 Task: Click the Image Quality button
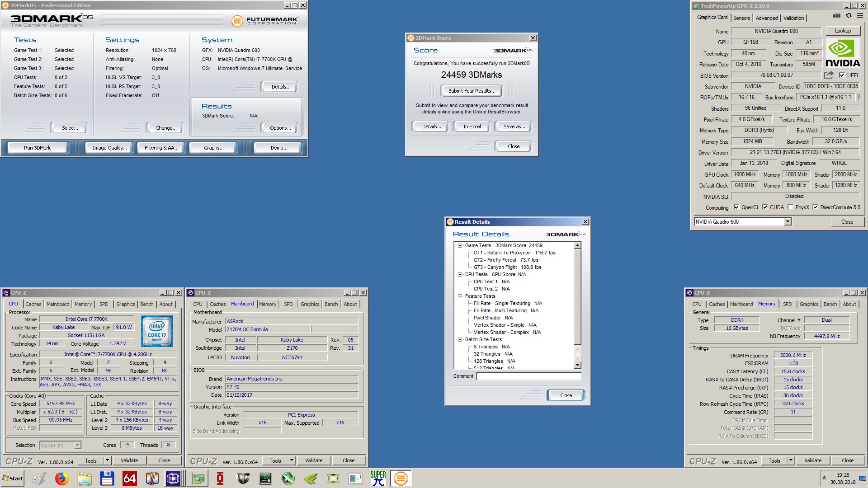(x=109, y=148)
